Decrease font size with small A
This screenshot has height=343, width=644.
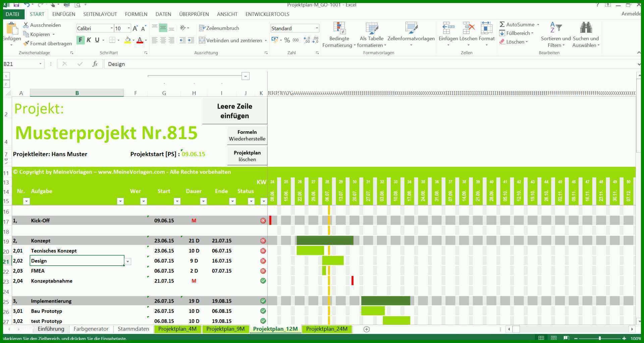pyautogui.click(x=143, y=28)
